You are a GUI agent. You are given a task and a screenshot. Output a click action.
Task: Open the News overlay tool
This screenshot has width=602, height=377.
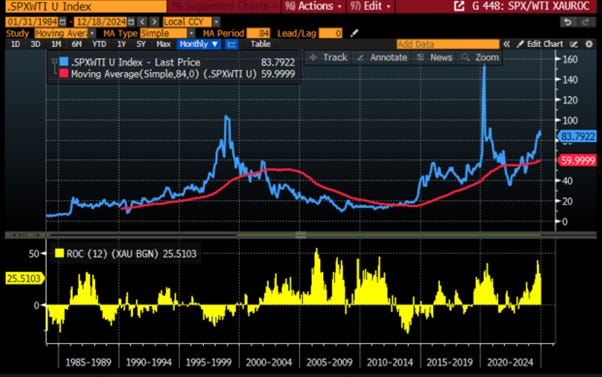[435, 58]
